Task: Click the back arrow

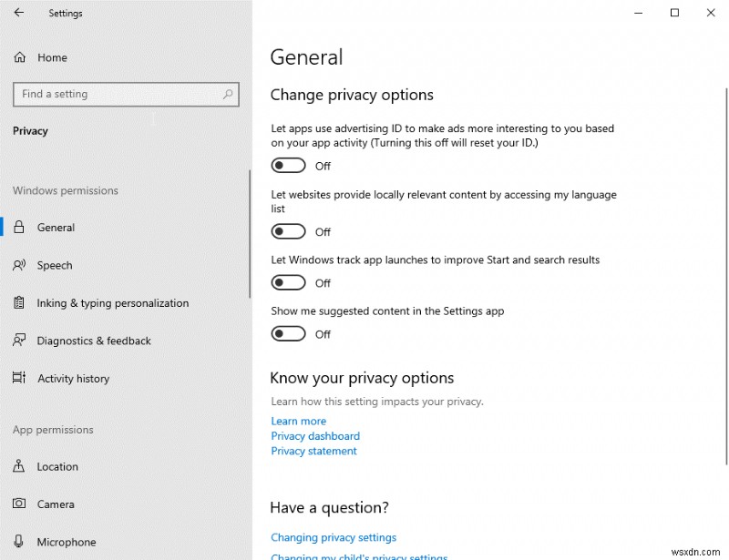Action: (18, 13)
